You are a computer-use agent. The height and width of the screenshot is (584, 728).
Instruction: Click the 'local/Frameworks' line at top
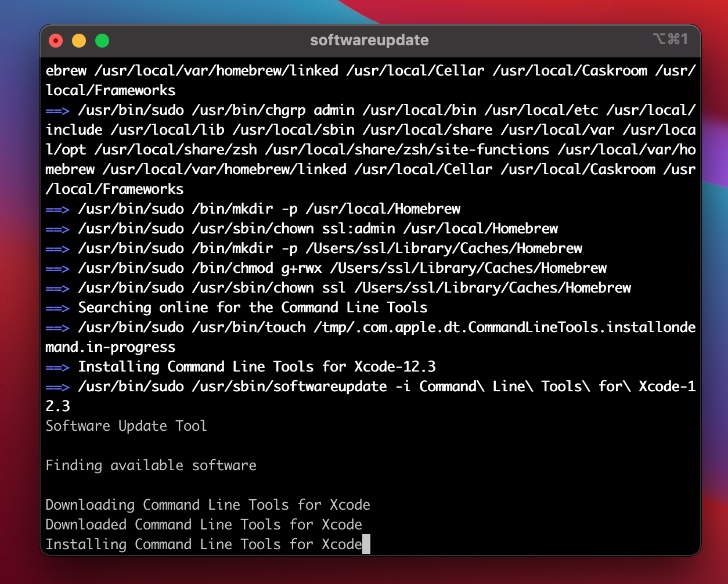[x=110, y=91]
